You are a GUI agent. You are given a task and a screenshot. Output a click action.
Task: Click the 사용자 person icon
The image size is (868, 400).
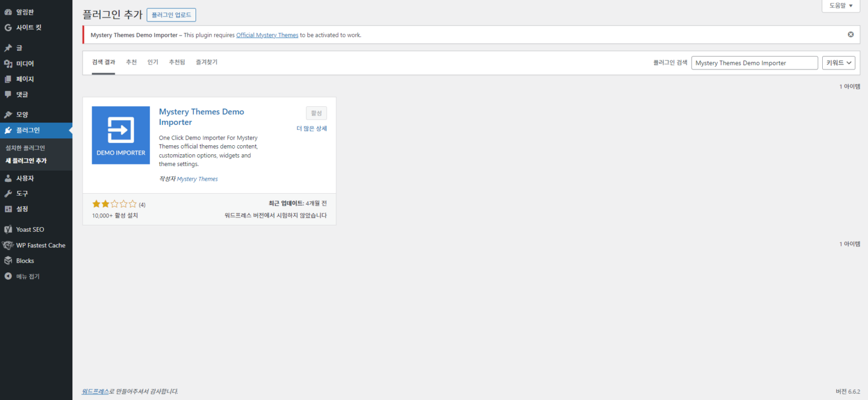8,179
